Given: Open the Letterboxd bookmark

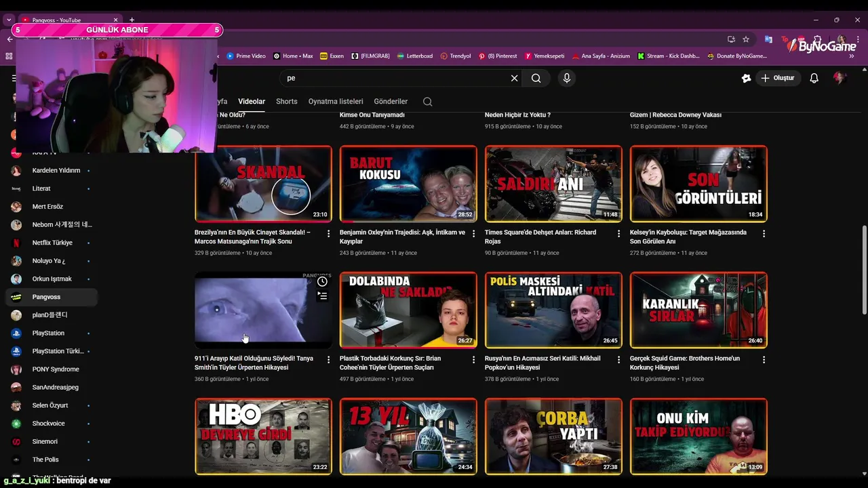Looking at the screenshot, I should pyautogui.click(x=414, y=56).
